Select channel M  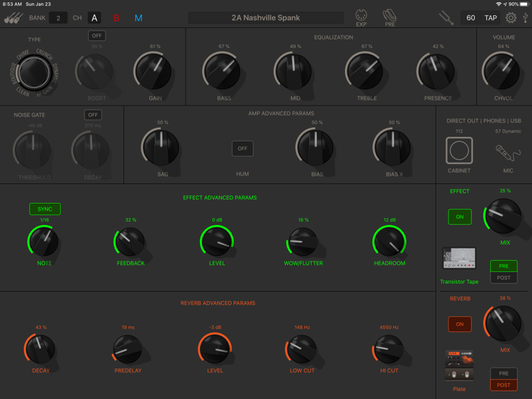pyautogui.click(x=138, y=17)
